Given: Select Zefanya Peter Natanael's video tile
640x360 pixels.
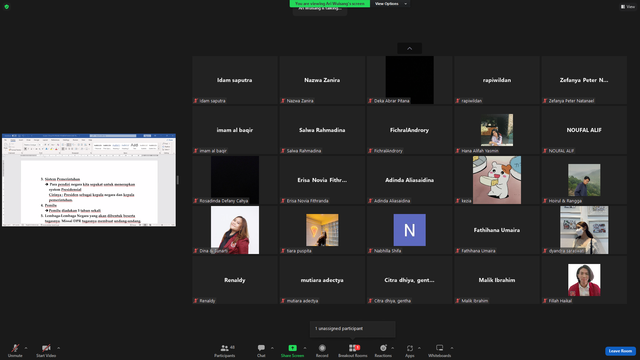Looking at the screenshot, I should click(584, 80).
